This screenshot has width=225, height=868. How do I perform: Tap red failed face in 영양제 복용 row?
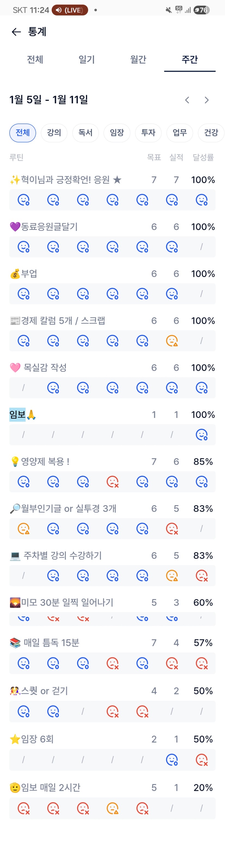[x=112, y=482]
